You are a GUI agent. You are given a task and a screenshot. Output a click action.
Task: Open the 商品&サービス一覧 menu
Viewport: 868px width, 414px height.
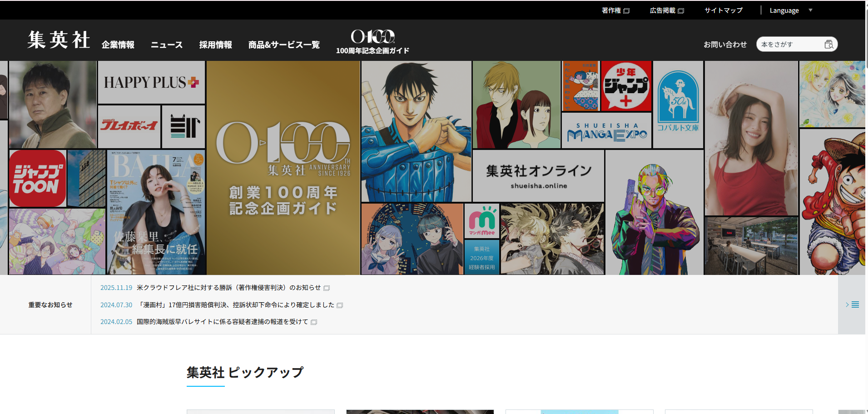(284, 45)
